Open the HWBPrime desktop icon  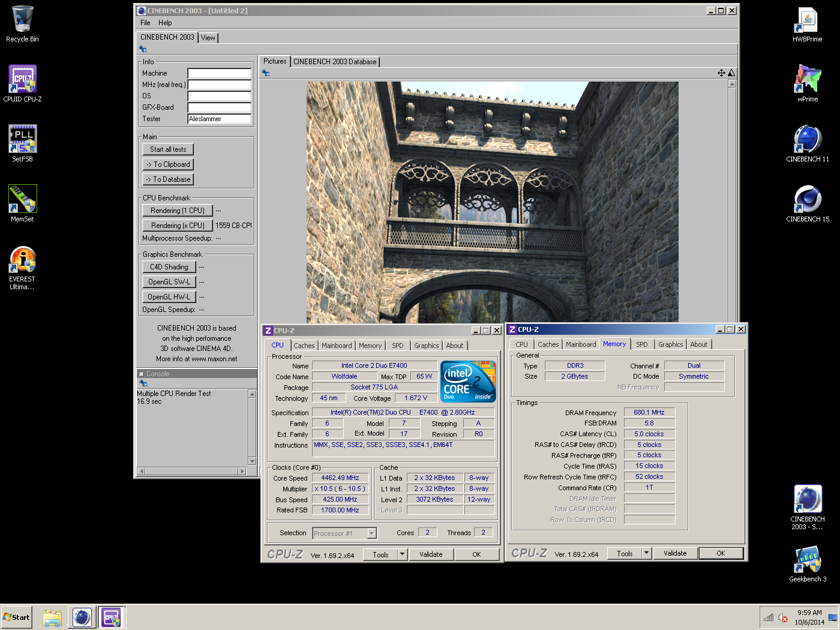(x=808, y=24)
